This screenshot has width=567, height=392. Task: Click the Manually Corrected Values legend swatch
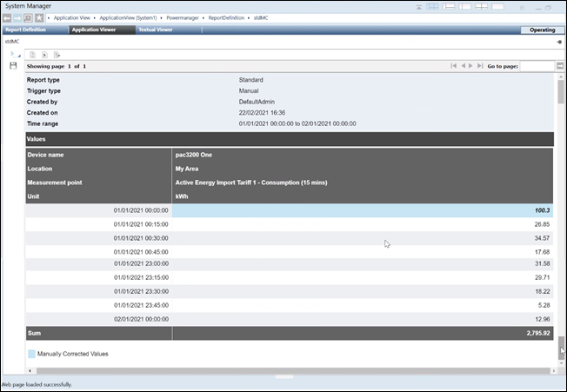click(x=31, y=354)
